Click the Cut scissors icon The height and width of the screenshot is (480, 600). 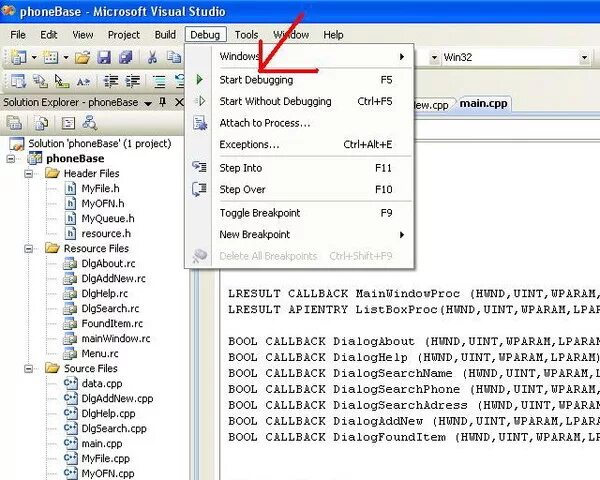[152, 58]
